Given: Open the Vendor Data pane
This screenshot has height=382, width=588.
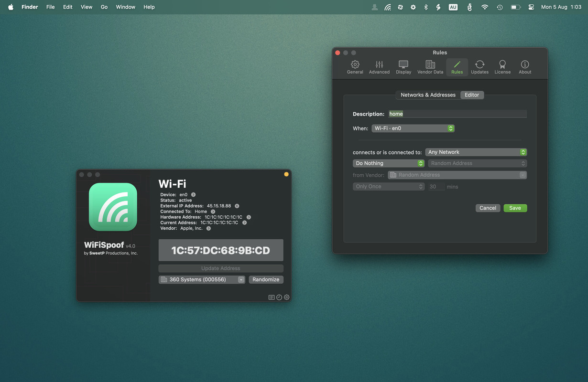Looking at the screenshot, I should (x=430, y=67).
